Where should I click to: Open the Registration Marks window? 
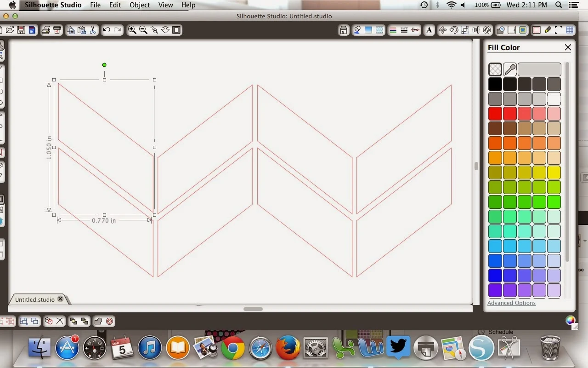pyautogui.click(x=559, y=30)
